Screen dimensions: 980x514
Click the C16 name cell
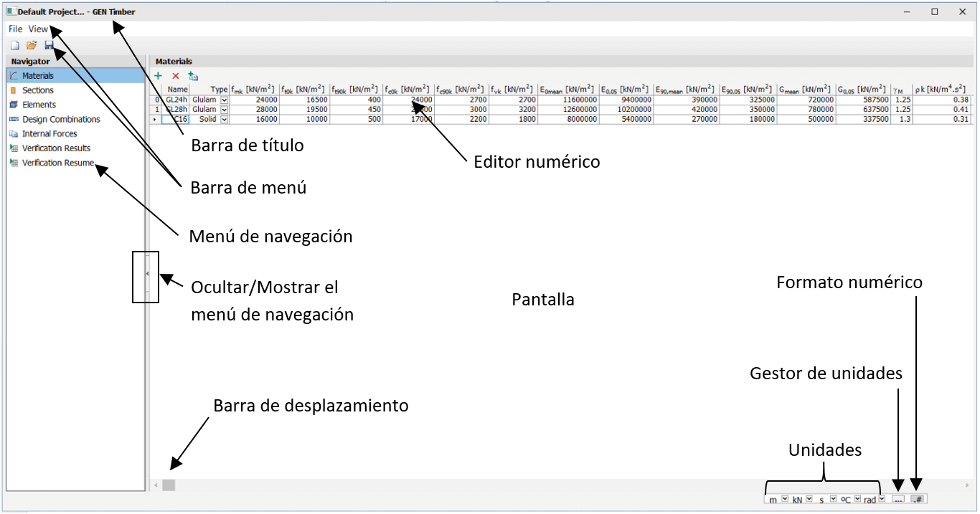tap(176, 120)
